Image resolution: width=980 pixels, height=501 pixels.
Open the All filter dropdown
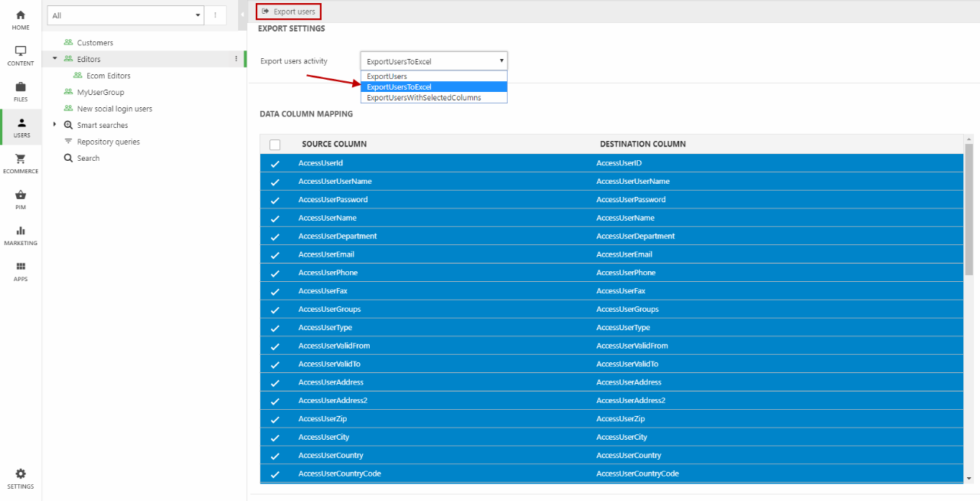tap(126, 15)
